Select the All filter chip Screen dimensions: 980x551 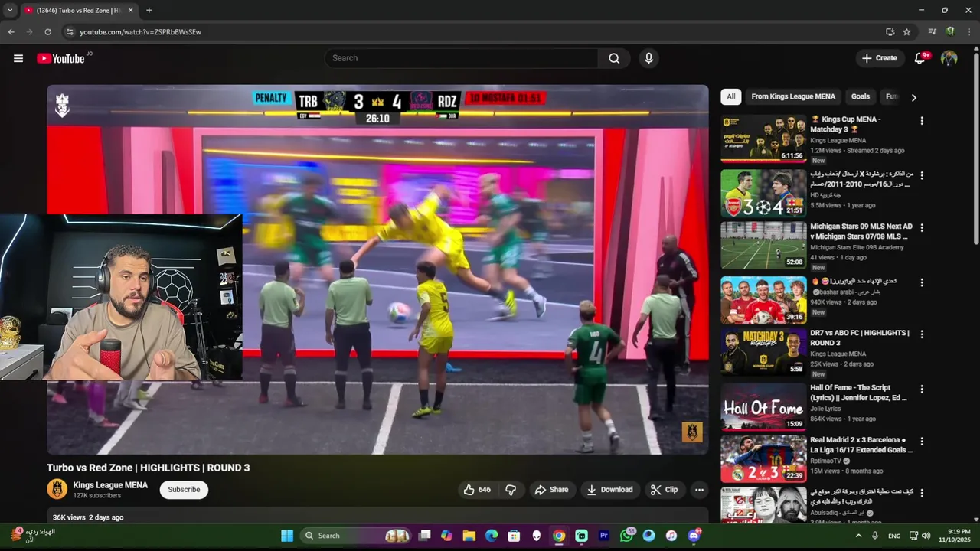tap(731, 96)
